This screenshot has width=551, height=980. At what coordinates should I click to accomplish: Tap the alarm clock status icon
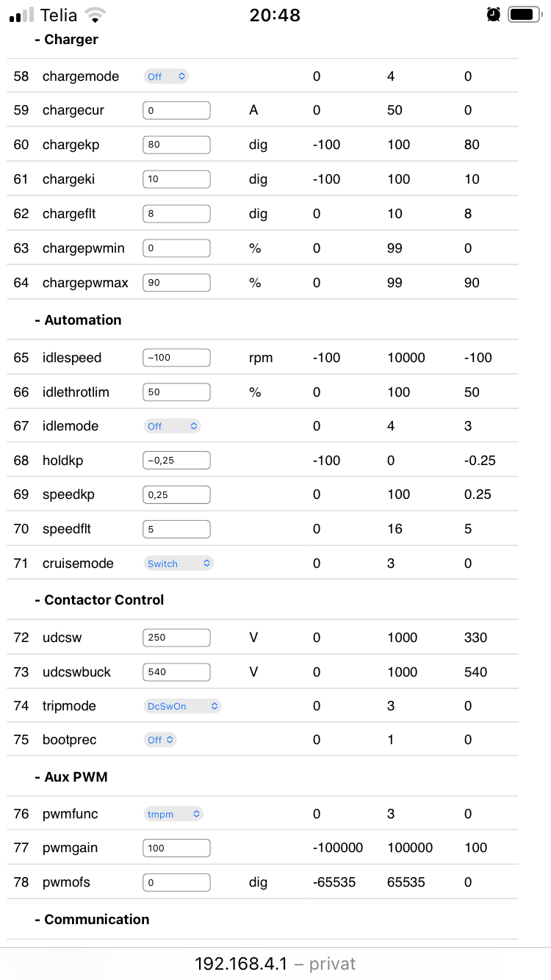pyautogui.click(x=493, y=15)
